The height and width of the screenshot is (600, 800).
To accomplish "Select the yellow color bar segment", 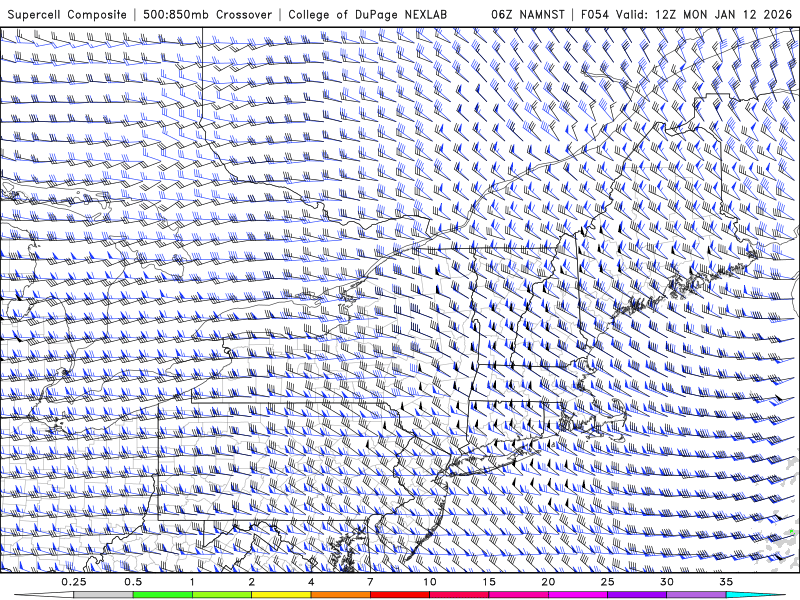I will [x=281, y=595].
